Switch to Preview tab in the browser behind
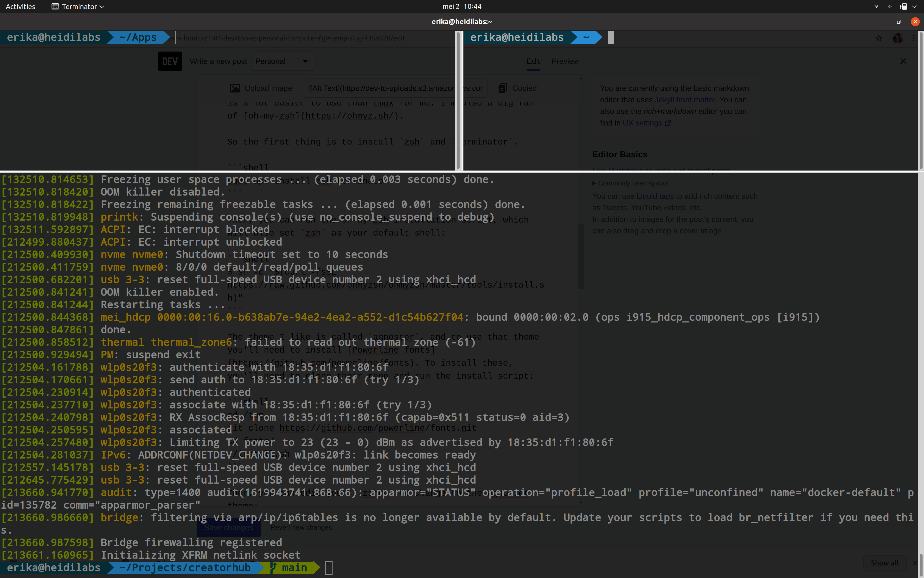 [565, 61]
